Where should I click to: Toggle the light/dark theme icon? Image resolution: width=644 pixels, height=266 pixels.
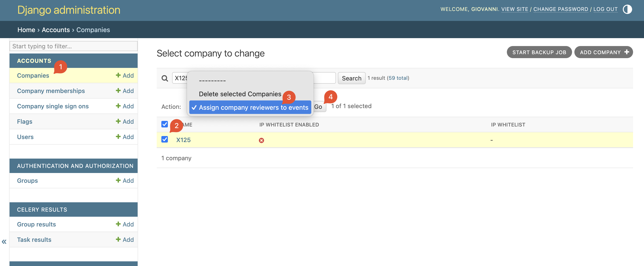(627, 10)
